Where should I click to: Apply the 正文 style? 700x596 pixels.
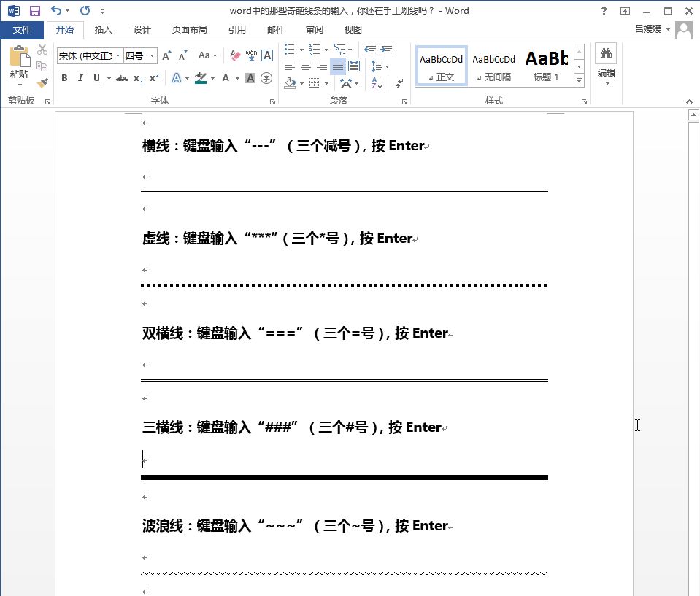[x=441, y=66]
